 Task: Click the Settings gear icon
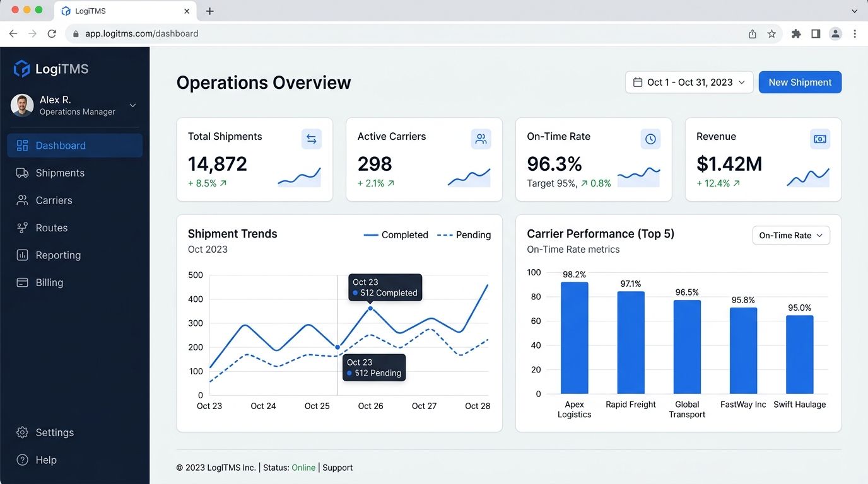coord(22,432)
